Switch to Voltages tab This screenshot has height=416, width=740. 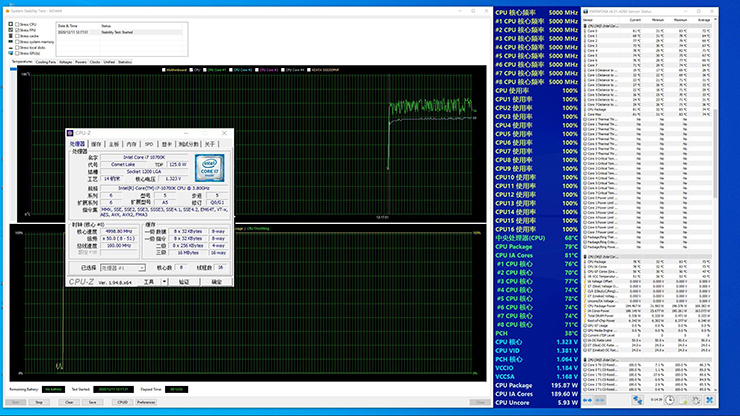66,62
